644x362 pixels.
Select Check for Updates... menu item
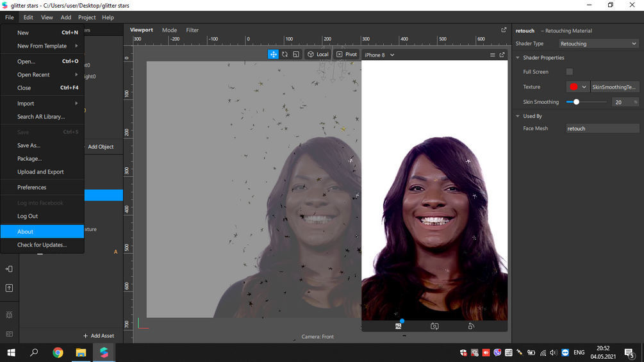(42, 245)
